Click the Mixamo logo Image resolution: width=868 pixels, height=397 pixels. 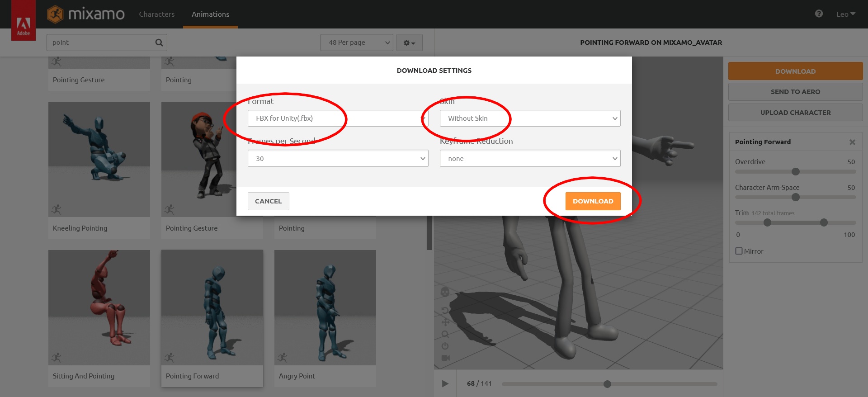86,14
